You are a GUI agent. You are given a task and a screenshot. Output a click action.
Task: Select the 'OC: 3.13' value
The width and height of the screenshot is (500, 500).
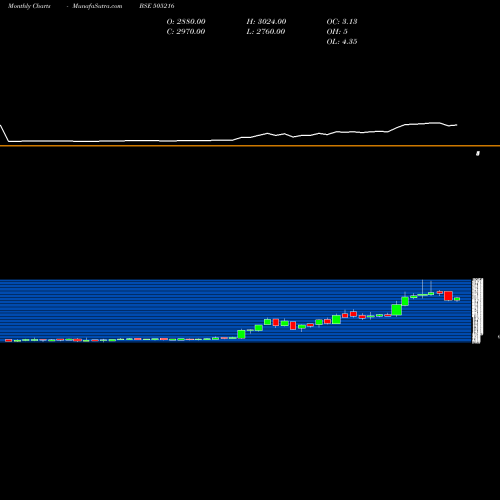coord(342,22)
